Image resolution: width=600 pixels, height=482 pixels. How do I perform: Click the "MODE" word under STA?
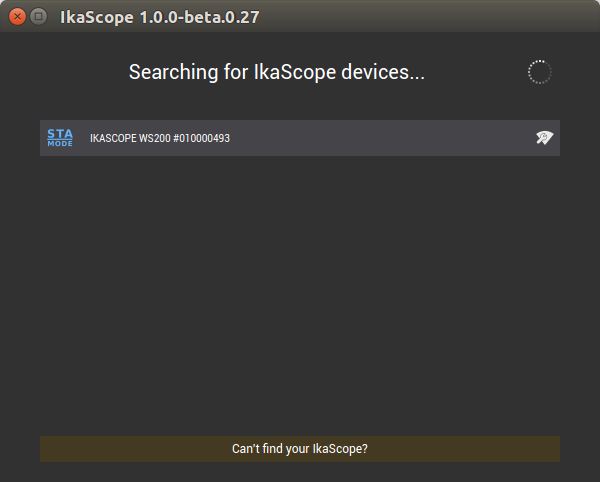tap(60, 143)
